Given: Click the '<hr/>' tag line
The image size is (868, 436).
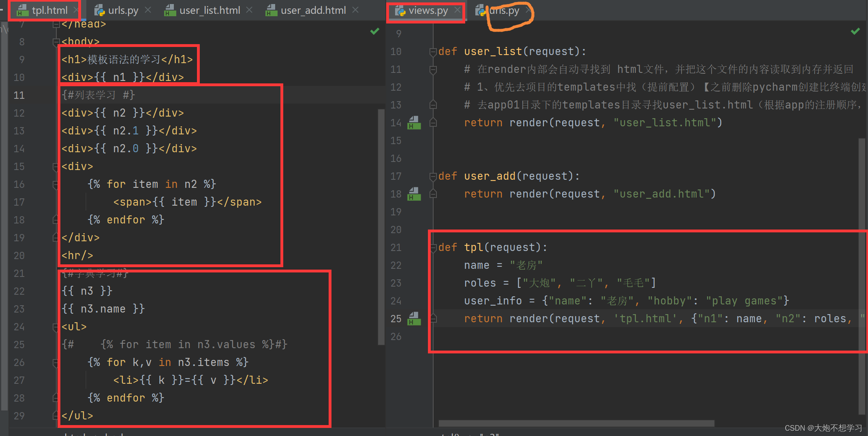Looking at the screenshot, I should [x=77, y=255].
